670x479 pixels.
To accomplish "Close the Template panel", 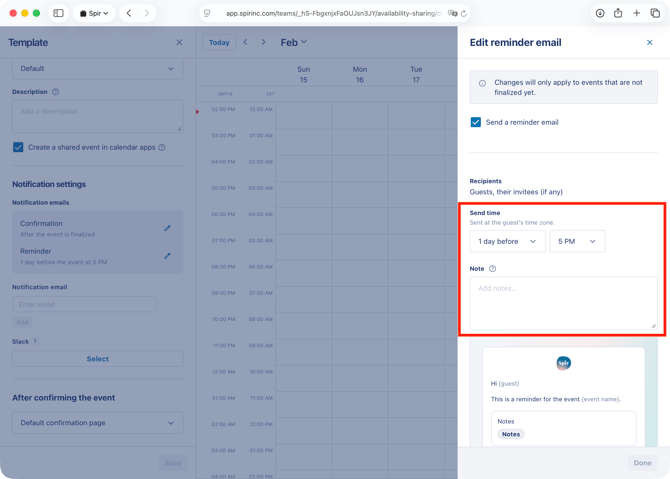I will point(179,43).
